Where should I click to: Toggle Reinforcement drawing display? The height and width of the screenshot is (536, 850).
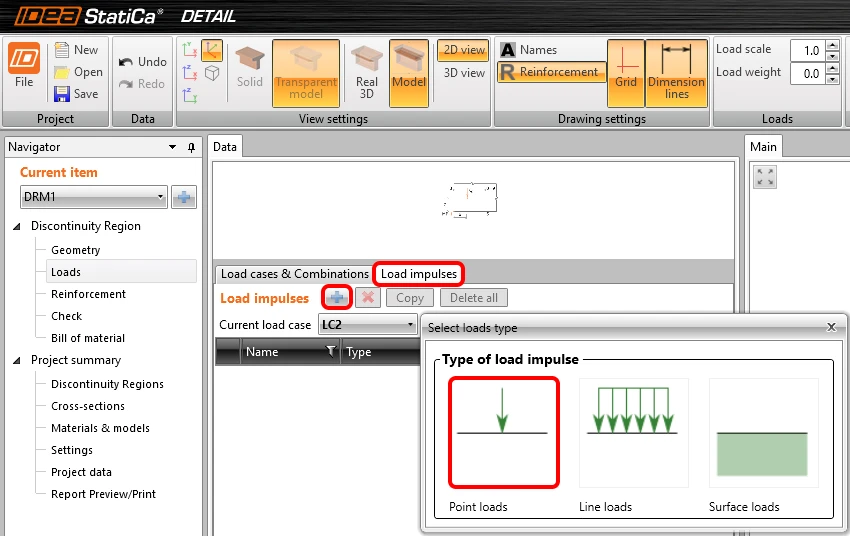(551, 72)
